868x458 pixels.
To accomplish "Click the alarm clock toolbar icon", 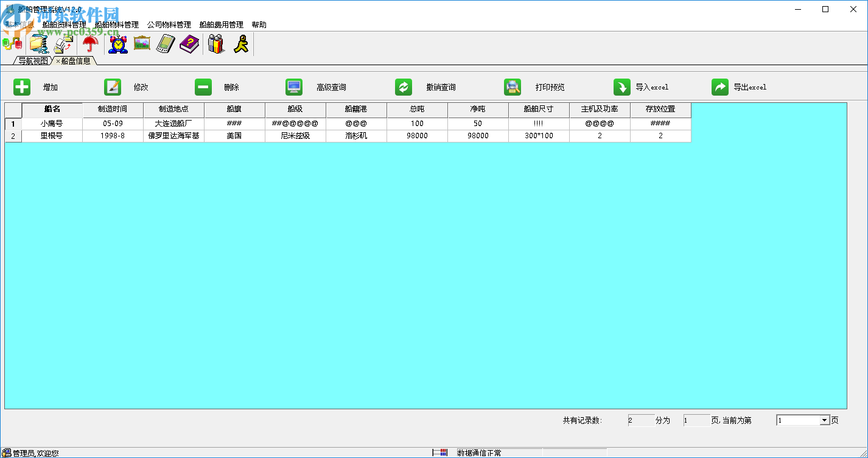I will 118,44.
